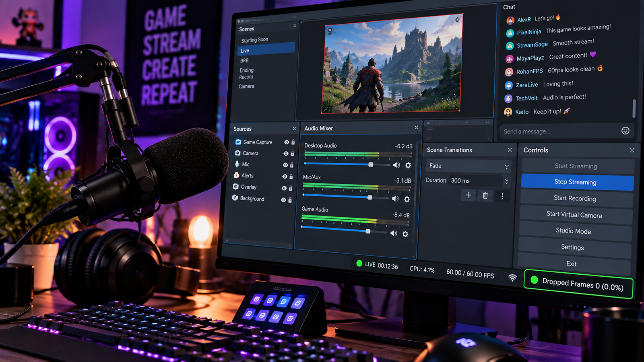The height and width of the screenshot is (362, 644).
Task: Click Start Recording button
Action: (576, 199)
